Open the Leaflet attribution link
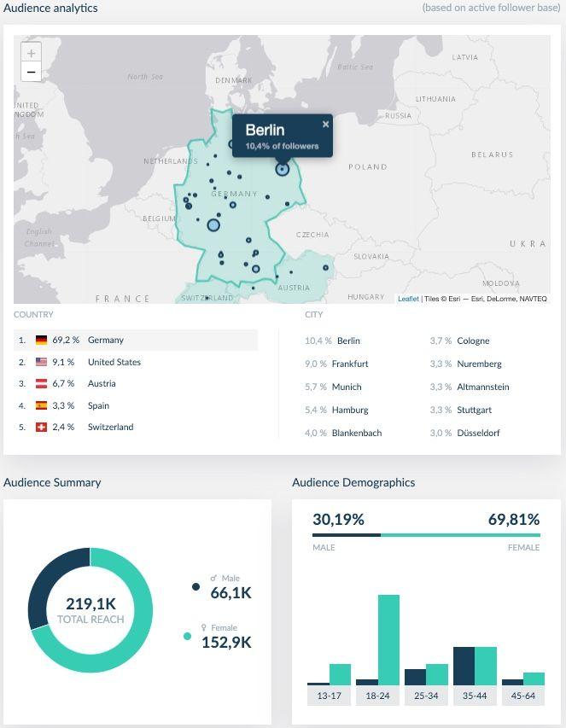This screenshot has height=728, width=566. 408,299
